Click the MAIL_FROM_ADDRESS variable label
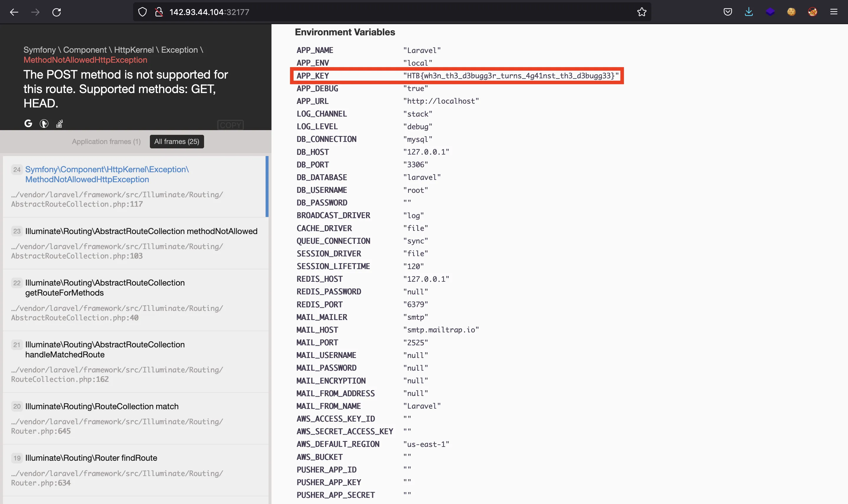 point(336,394)
